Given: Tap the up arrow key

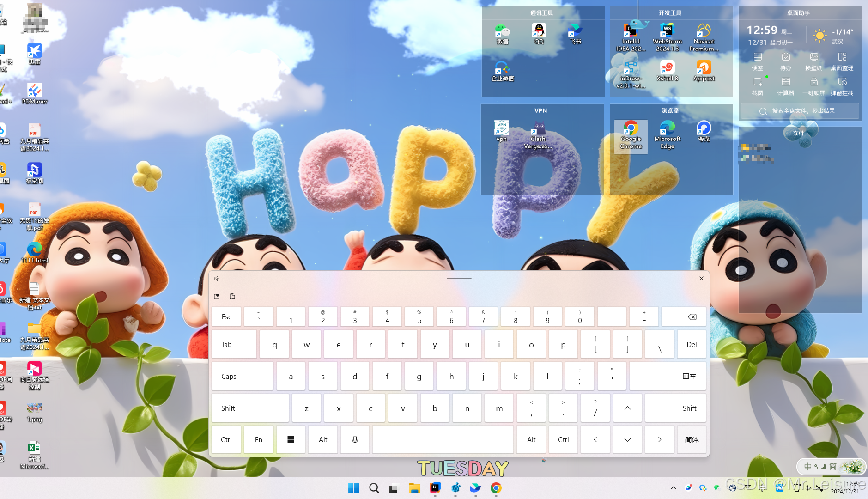Looking at the screenshot, I should (x=627, y=408).
